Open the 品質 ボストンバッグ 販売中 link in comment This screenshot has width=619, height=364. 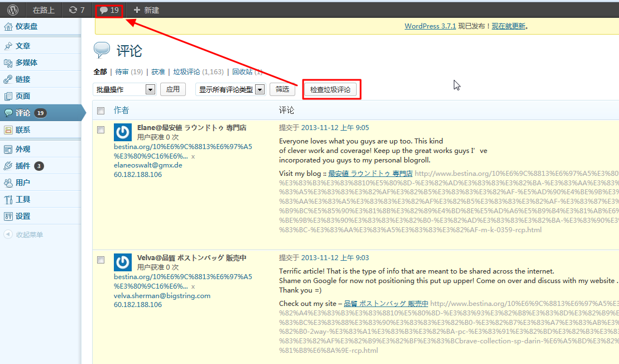pos(386,304)
